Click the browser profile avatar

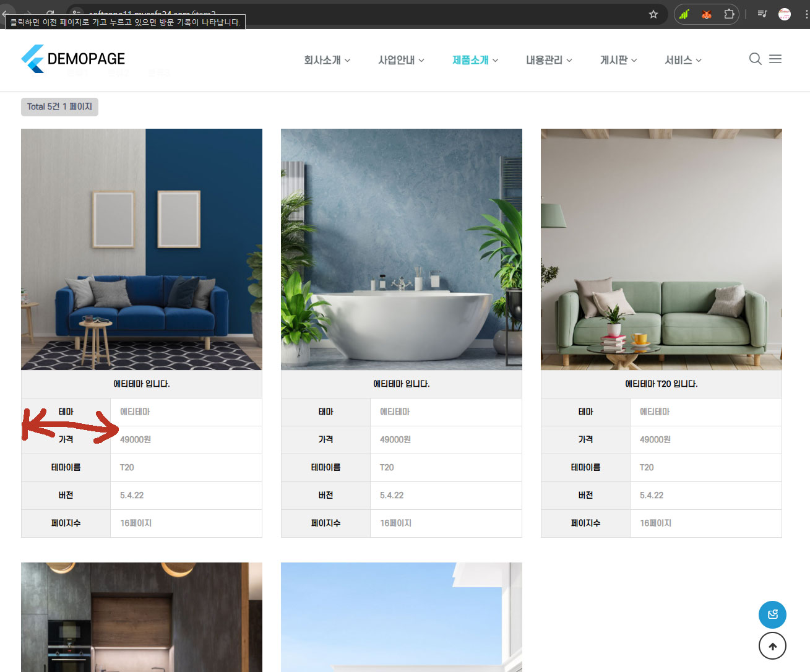tap(785, 14)
